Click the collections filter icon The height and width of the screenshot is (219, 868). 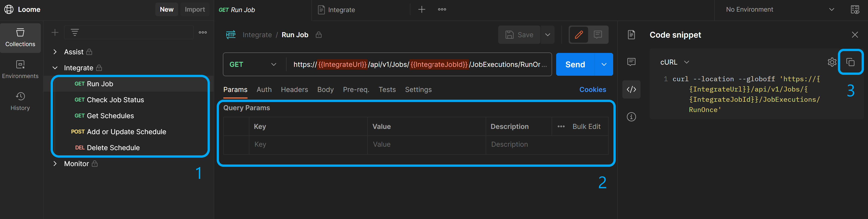[75, 32]
